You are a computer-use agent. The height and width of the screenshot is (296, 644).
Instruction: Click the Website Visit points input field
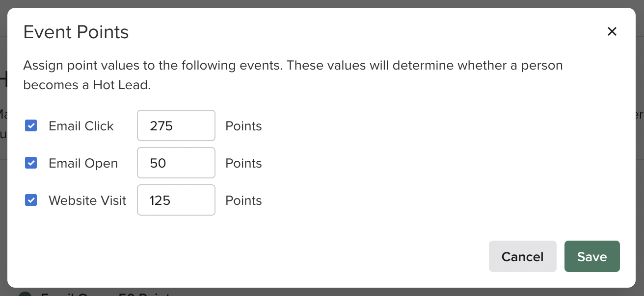(x=176, y=200)
